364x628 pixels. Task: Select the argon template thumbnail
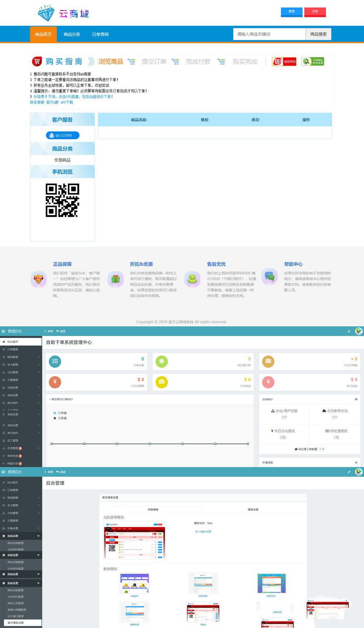(135, 583)
